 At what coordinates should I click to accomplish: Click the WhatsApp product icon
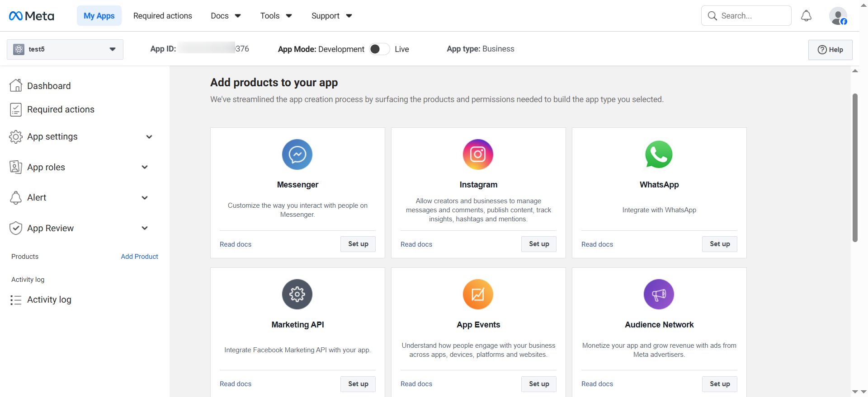(x=659, y=154)
